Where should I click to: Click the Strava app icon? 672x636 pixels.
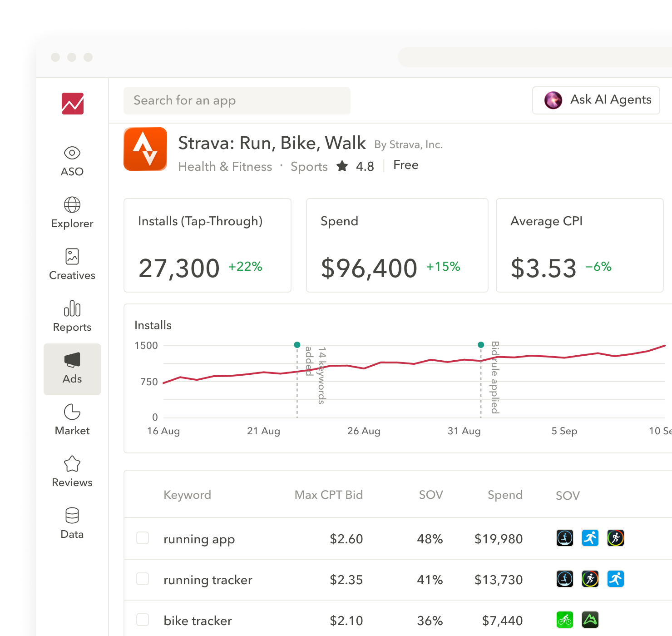pyautogui.click(x=145, y=149)
